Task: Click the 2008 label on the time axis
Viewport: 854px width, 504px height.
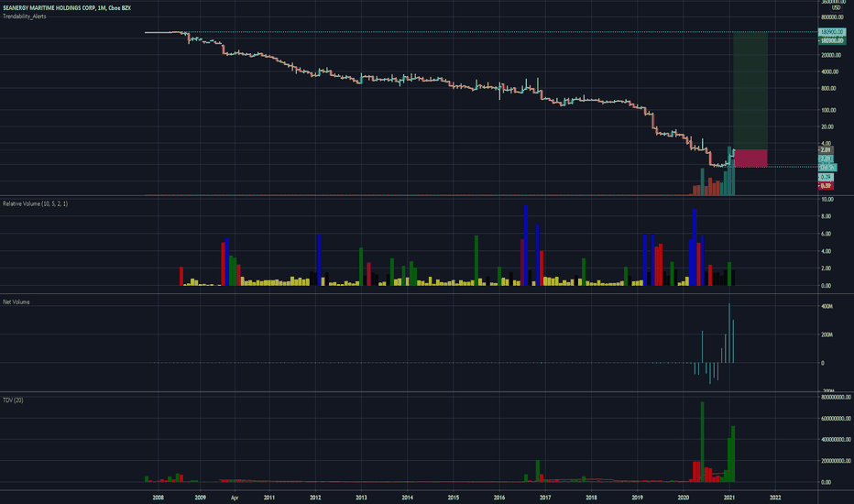Action: (158, 498)
